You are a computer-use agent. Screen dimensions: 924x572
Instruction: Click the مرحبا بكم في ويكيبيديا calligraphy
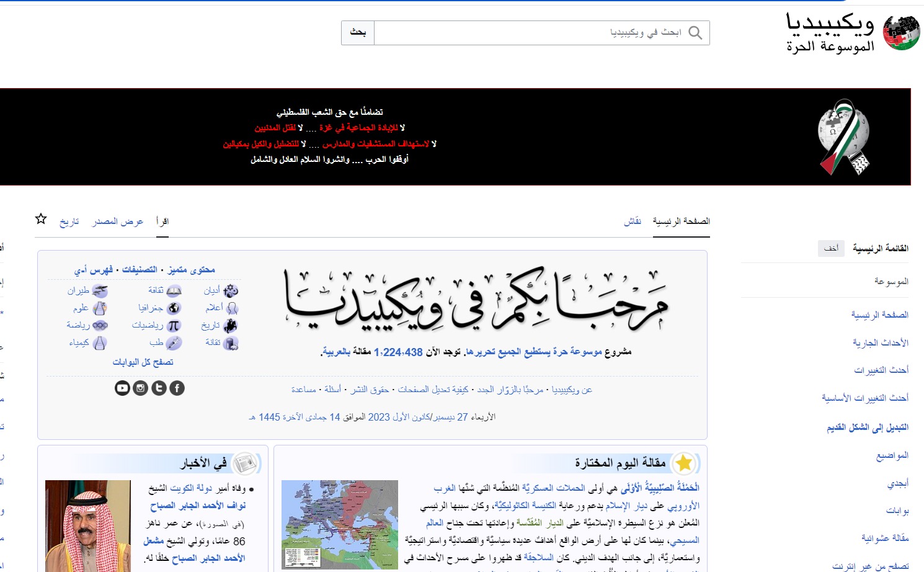[x=476, y=299]
